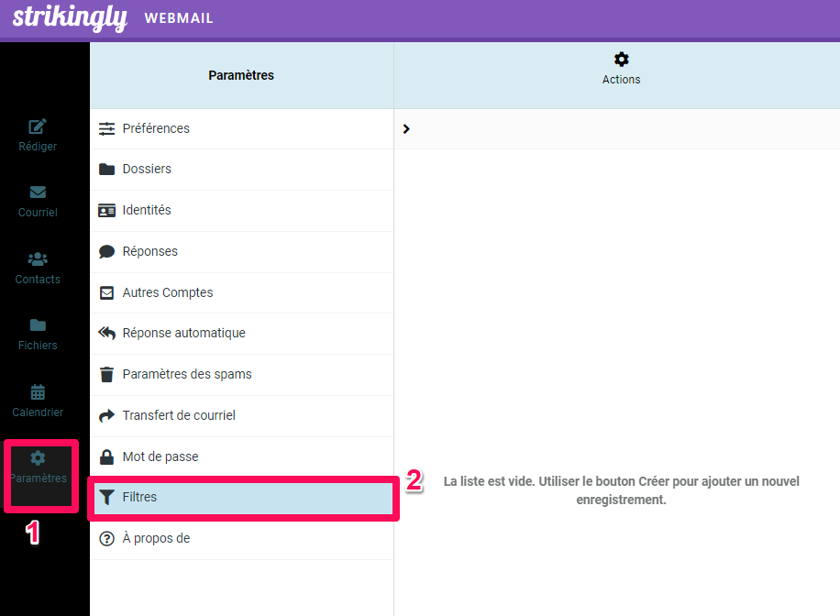Click the Autres Comptes envelope icon
Screen dimensions: 840x616
pyautogui.click(x=106, y=293)
